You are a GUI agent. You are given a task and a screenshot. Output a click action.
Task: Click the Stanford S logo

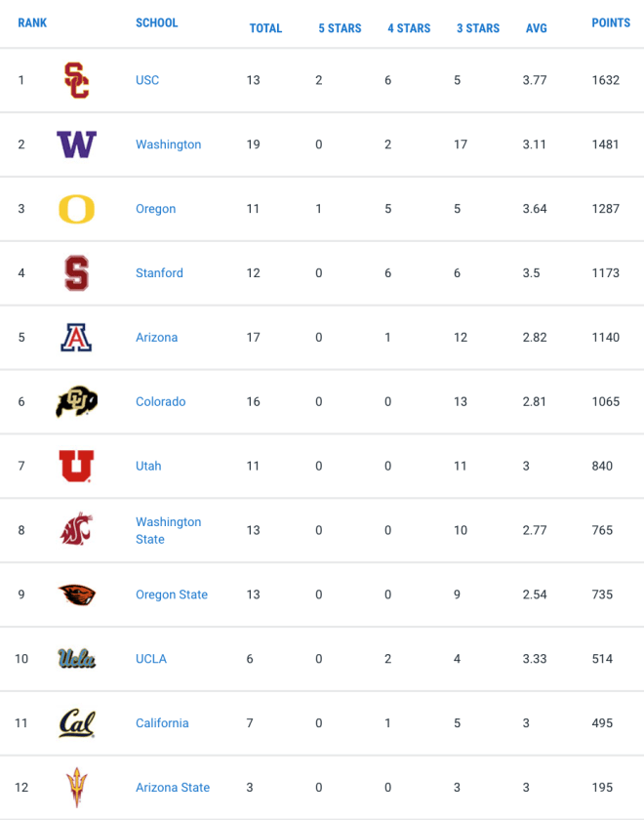(x=76, y=273)
